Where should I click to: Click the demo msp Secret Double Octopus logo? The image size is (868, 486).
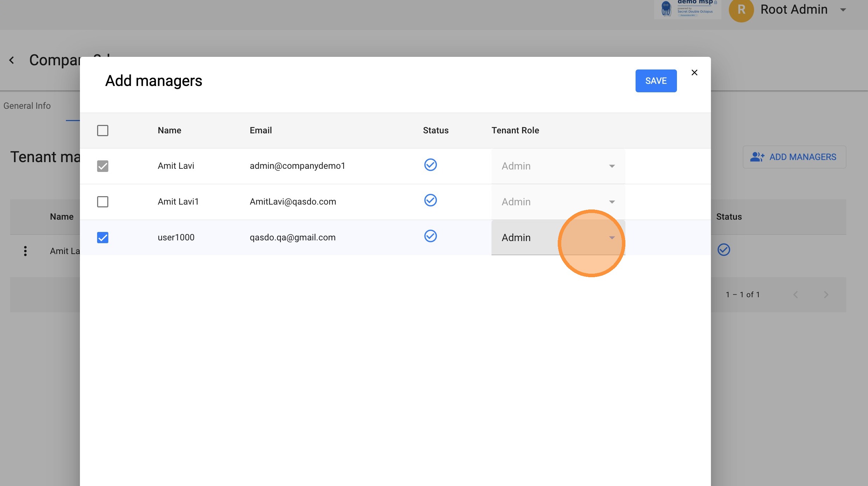click(687, 9)
